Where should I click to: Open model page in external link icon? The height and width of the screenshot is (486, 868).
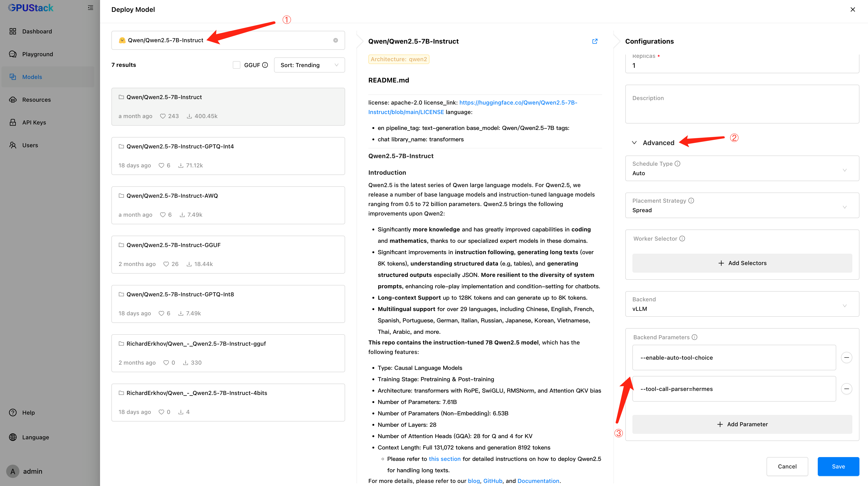point(595,41)
